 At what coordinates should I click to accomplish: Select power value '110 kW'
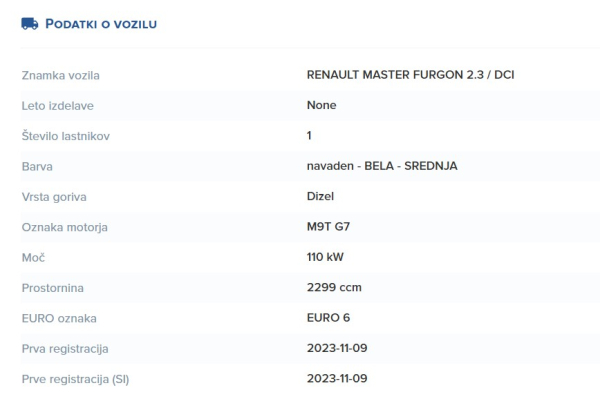(x=325, y=257)
